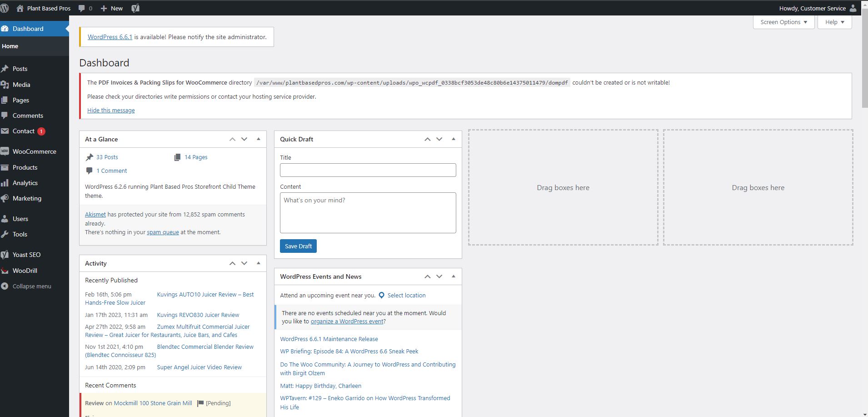Click the Contact notification badge

tap(41, 131)
